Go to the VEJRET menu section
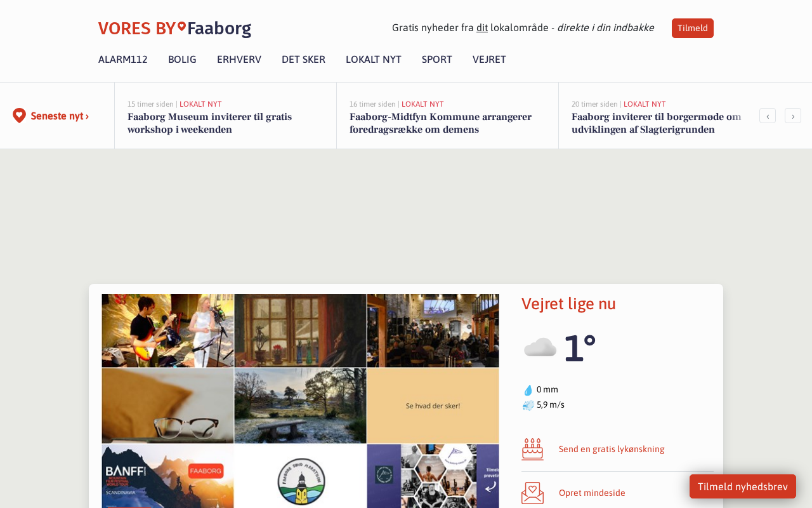The width and height of the screenshot is (812, 508). tap(489, 60)
